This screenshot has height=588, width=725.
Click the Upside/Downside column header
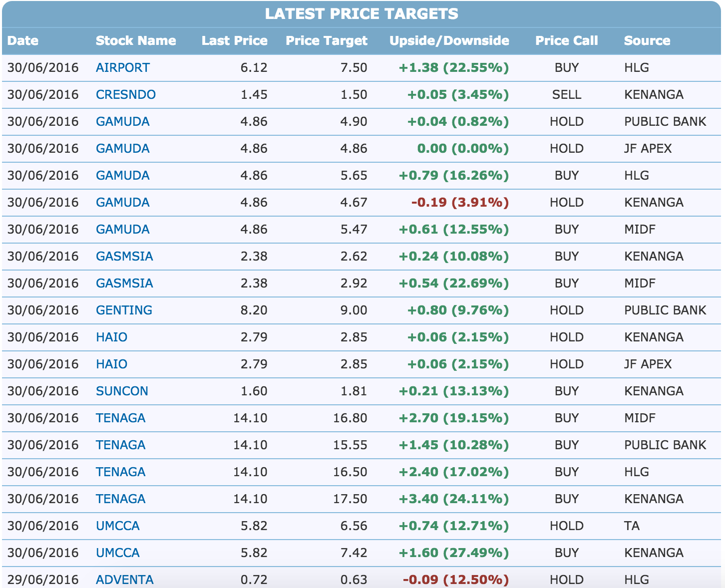coord(449,41)
